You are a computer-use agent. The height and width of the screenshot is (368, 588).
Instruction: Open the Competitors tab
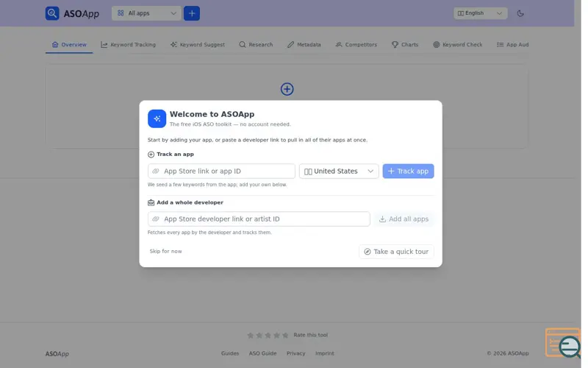tap(356, 44)
